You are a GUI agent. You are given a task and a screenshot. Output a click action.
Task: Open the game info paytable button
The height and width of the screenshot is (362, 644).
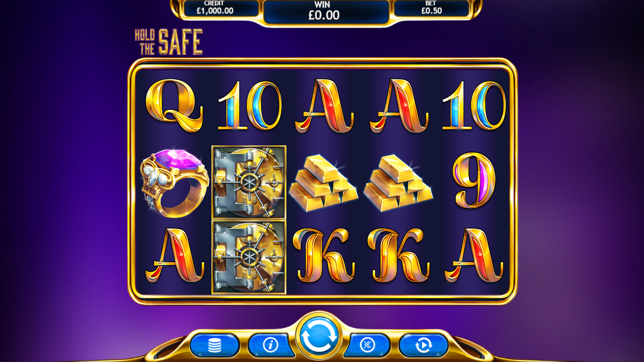[271, 345]
